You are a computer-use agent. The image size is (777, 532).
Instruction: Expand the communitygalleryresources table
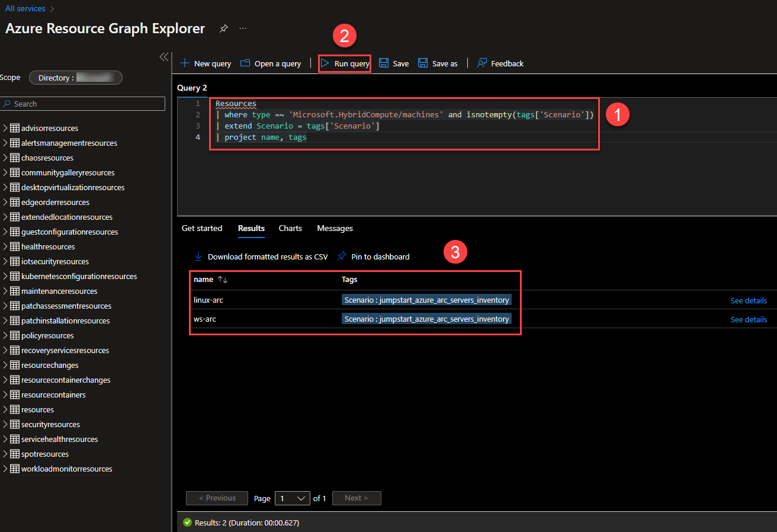(5, 172)
